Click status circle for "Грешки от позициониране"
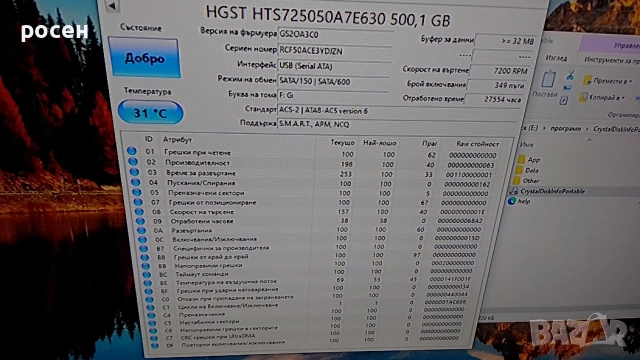The height and width of the screenshot is (360, 640). (138, 202)
